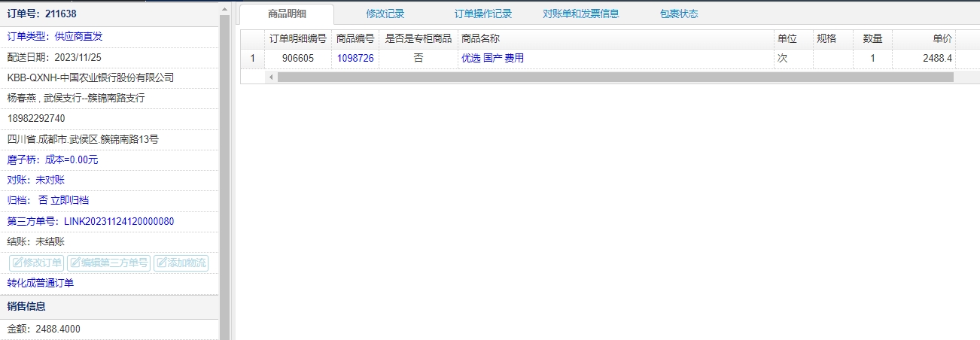This screenshot has height=340, width=980.
Task: Click the address 四川省.成都市.武侯区 text
Action: click(x=83, y=139)
